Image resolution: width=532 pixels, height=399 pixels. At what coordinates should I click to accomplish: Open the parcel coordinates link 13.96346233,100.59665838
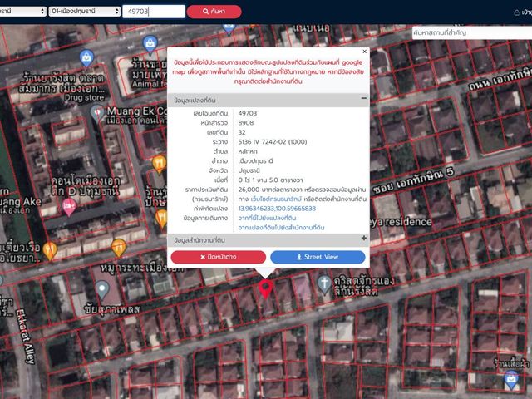coord(277,209)
